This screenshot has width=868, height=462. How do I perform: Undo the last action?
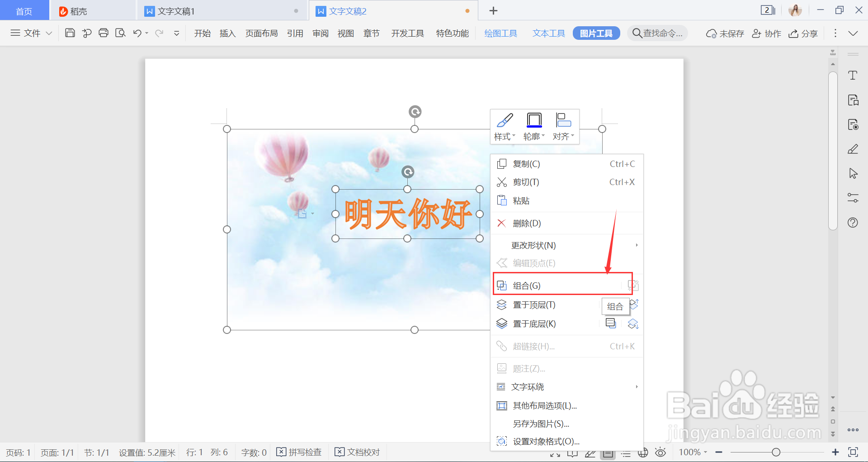tap(137, 33)
